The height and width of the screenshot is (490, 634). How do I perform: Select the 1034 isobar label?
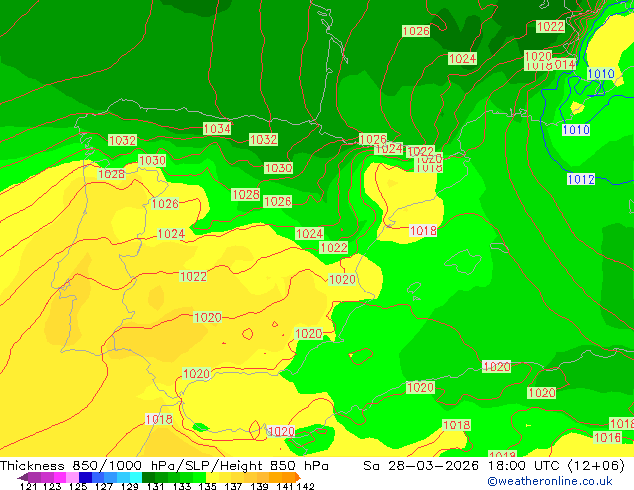click(217, 129)
